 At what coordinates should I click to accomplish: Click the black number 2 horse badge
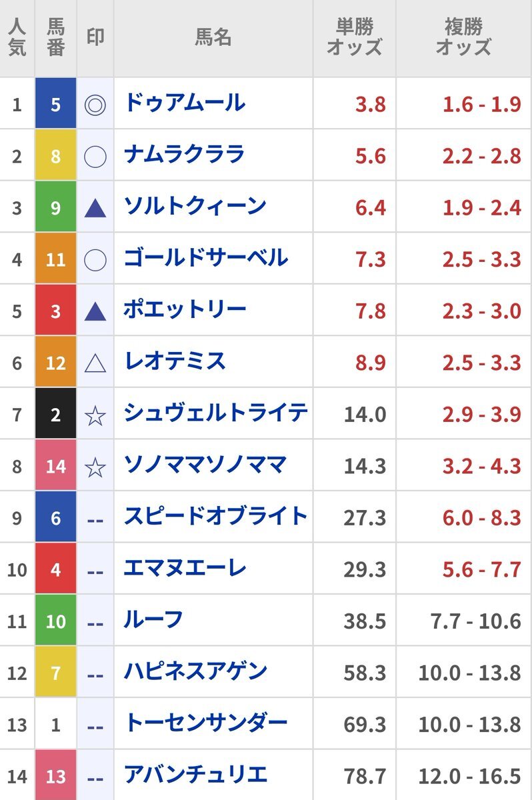click(x=55, y=414)
